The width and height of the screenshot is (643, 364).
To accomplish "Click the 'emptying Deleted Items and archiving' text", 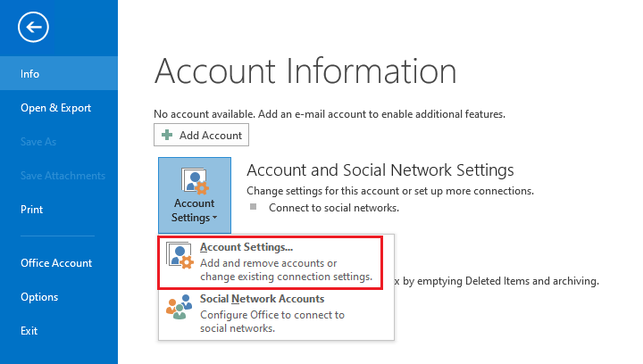I will tap(507, 281).
